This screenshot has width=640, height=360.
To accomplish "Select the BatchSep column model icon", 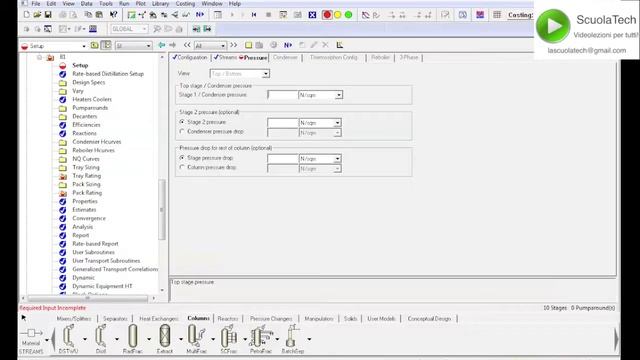I will click(x=293, y=336).
